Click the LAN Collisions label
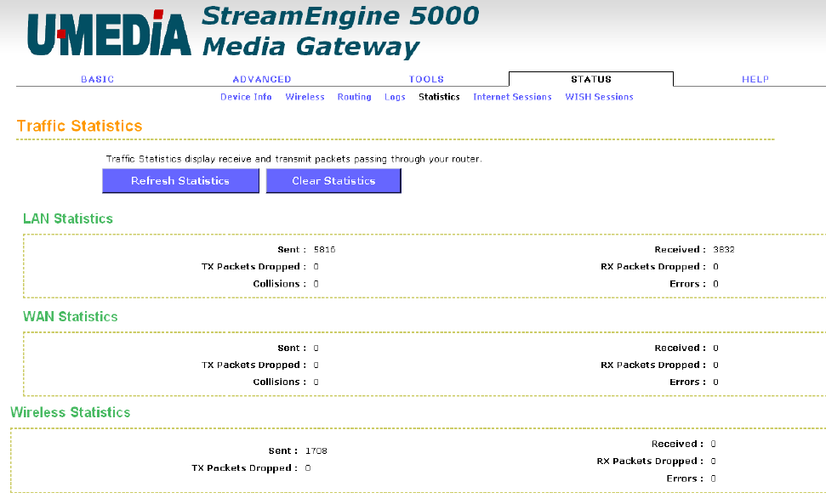The height and width of the screenshot is (504, 826). [279, 284]
